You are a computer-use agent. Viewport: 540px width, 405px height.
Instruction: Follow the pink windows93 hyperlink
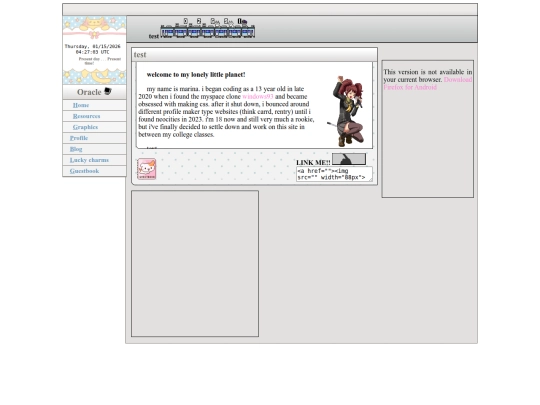coord(258,96)
